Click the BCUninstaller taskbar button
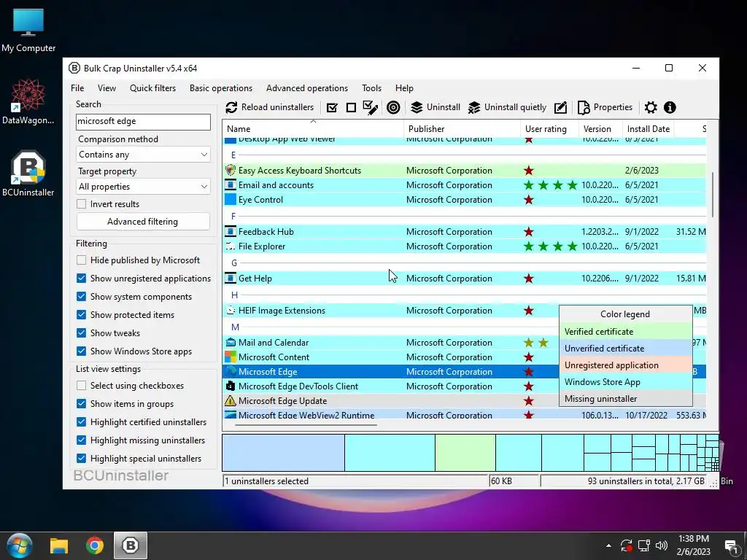 pos(131,545)
